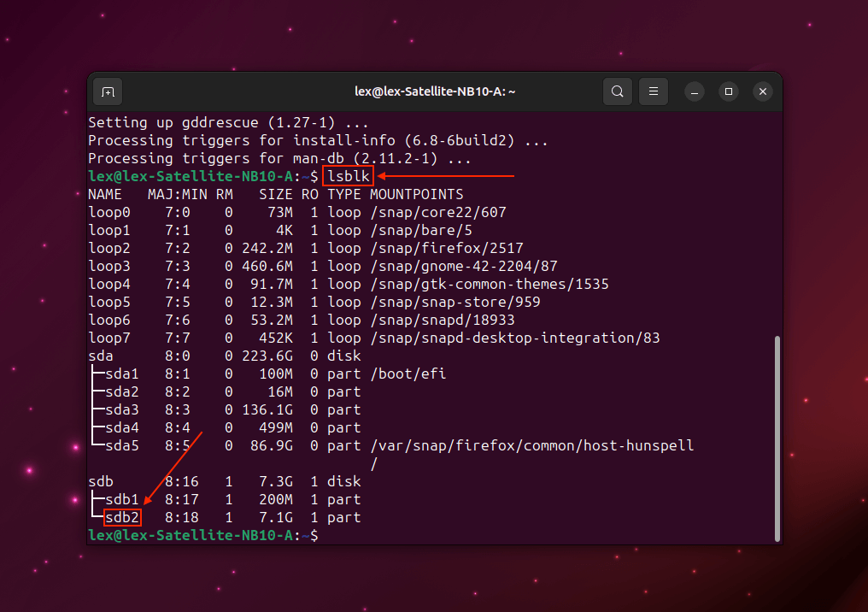Select the loop0 device name
868x612 pixels.
[109, 212]
